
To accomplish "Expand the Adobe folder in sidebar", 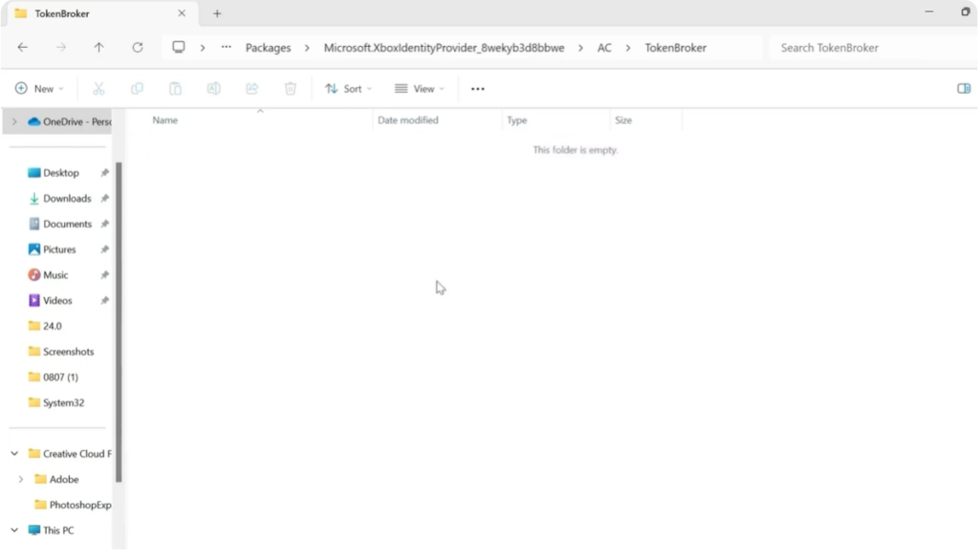I will pos(22,479).
